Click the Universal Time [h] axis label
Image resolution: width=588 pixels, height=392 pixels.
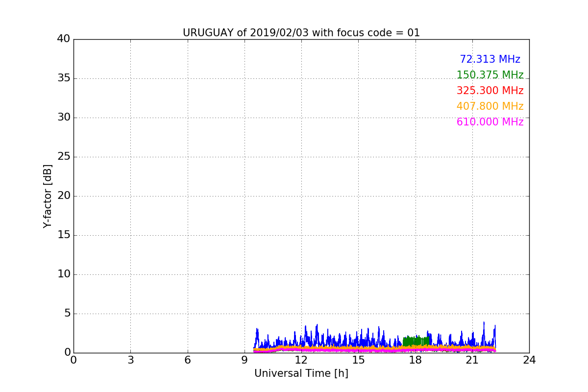301,373
